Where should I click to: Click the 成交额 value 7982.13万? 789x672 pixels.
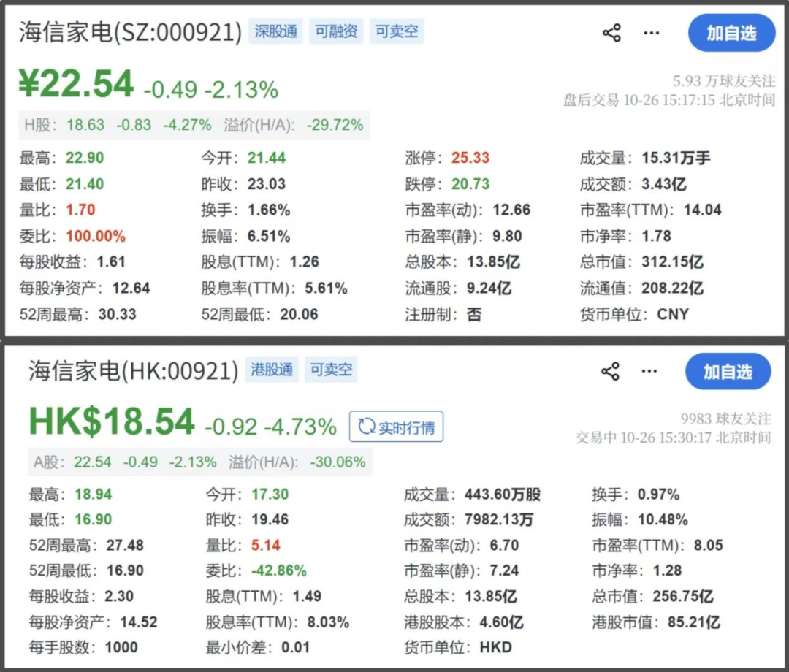pyautogui.click(x=499, y=519)
